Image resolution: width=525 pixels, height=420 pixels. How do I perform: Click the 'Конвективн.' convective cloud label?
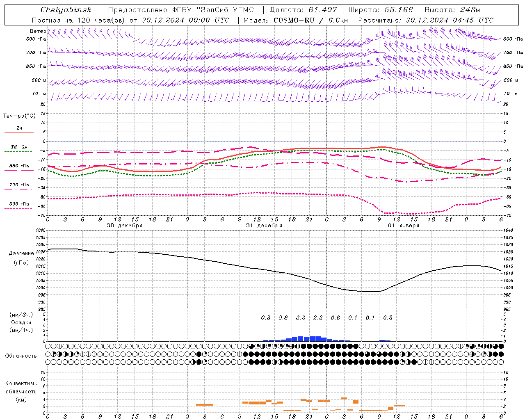tap(21, 383)
